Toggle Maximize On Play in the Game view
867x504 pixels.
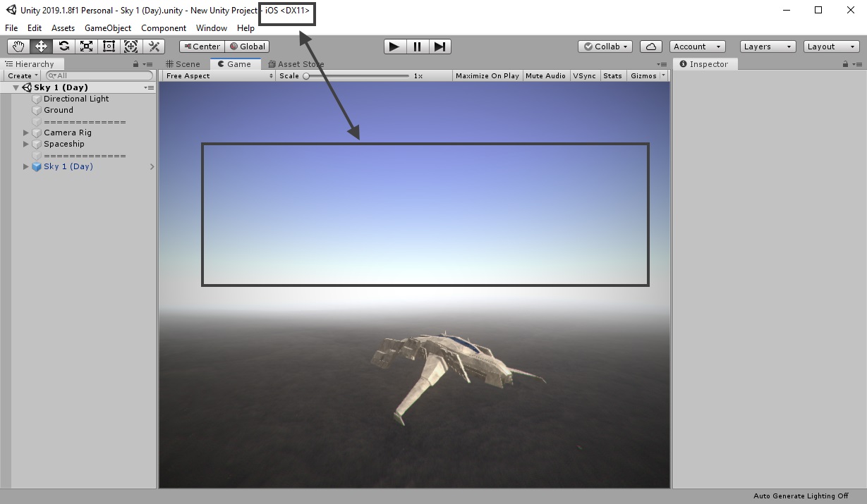[487, 75]
